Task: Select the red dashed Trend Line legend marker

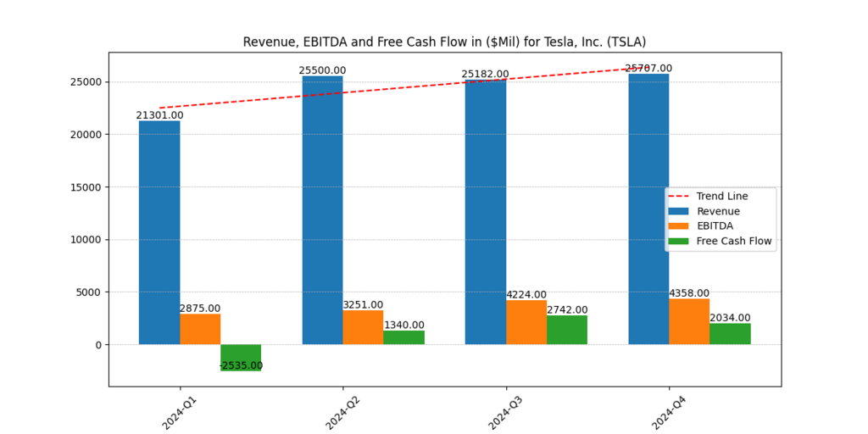Action: click(681, 197)
